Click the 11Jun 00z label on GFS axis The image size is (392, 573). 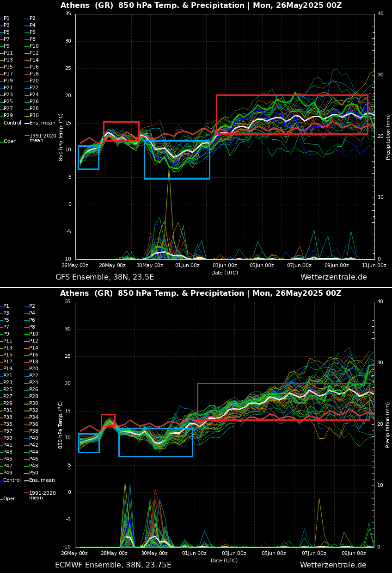(374, 265)
